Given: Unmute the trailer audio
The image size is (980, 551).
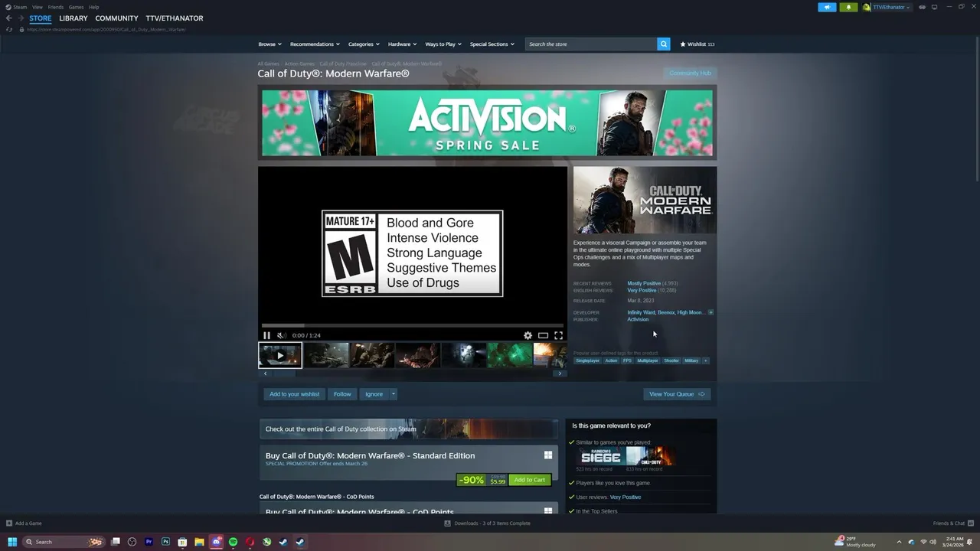Looking at the screenshot, I should pos(281,335).
